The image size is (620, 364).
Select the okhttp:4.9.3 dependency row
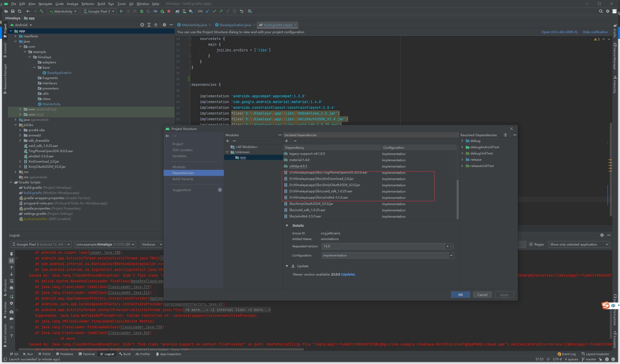point(370,166)
